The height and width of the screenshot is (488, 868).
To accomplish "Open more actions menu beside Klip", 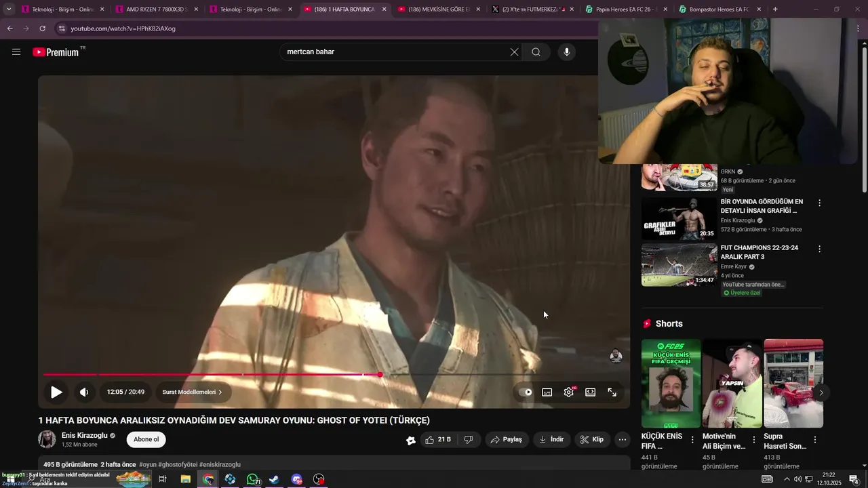I will point(623,439).
